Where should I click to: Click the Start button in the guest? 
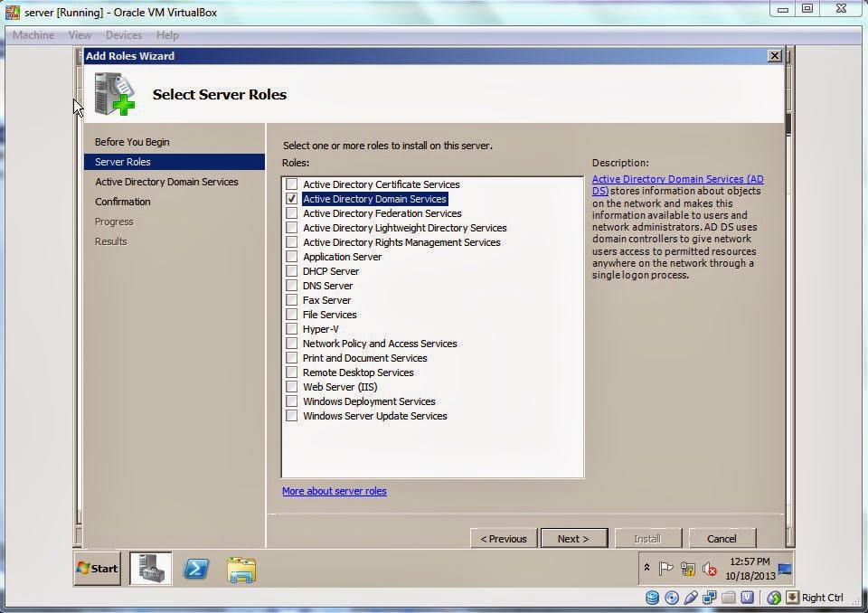pyautogui.click(x=98, y=568)
